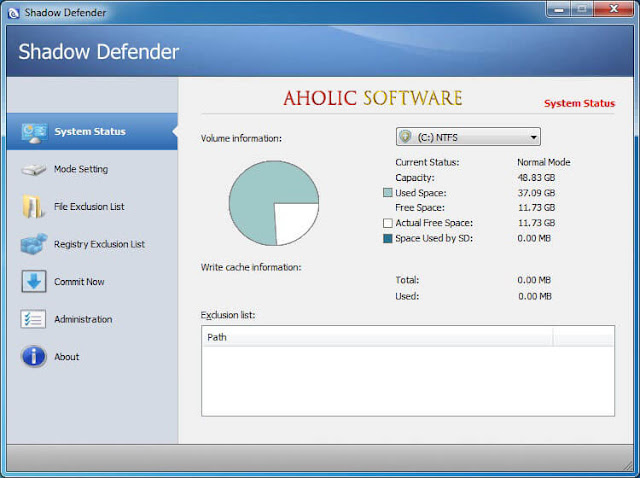Click the shield icon in volume dropdown

point(405,137)
